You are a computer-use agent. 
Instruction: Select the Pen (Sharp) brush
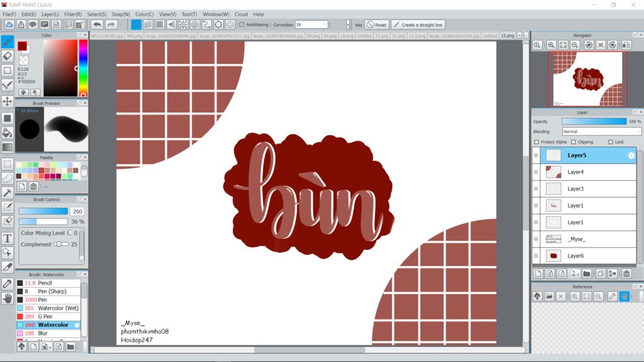(x=48, y=292)
